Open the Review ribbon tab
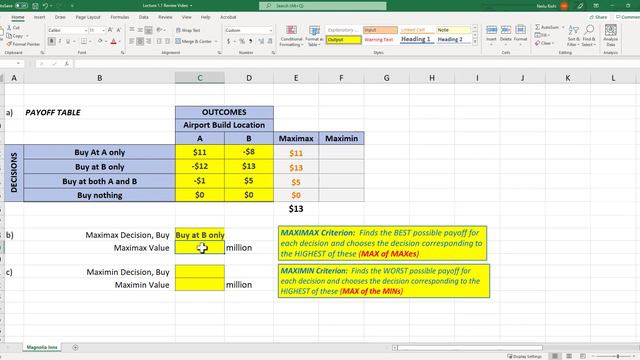 tap(165, 18)
